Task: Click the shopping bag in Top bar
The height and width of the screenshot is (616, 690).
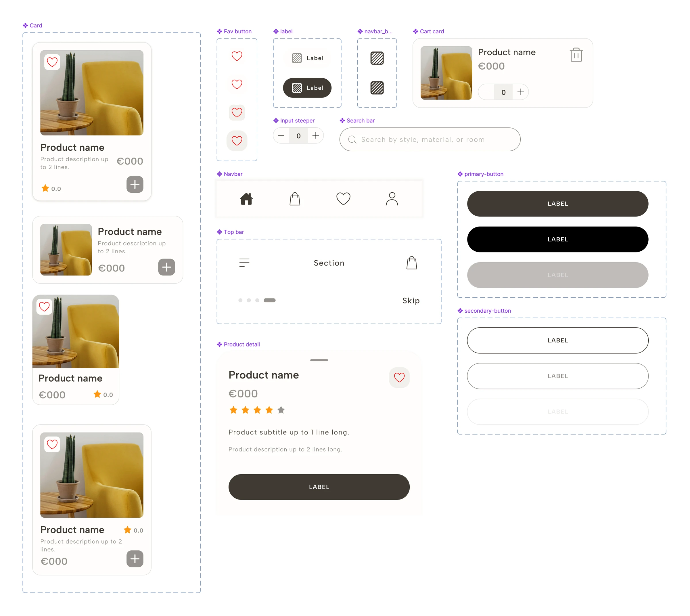Action: (x=411, y=263)
